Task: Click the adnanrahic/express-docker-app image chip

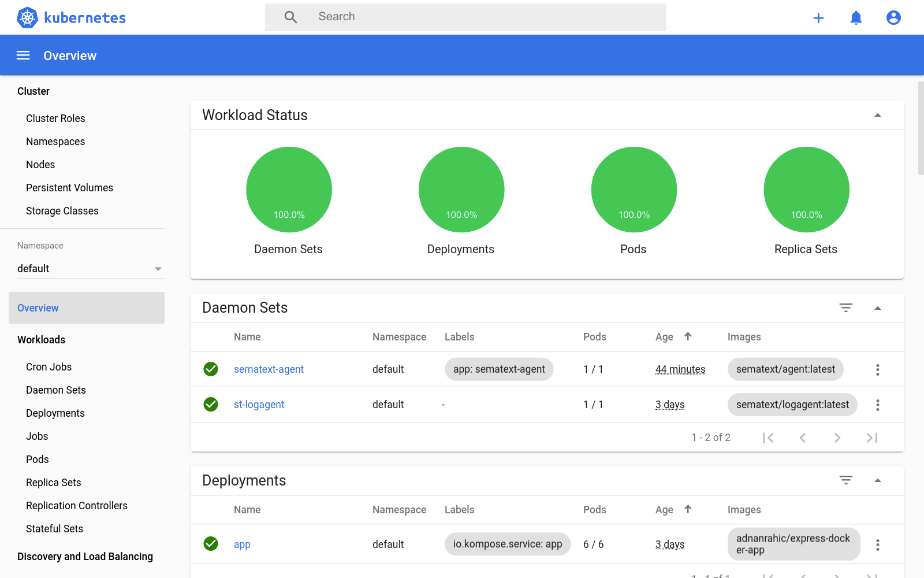Action: point(794,544)
